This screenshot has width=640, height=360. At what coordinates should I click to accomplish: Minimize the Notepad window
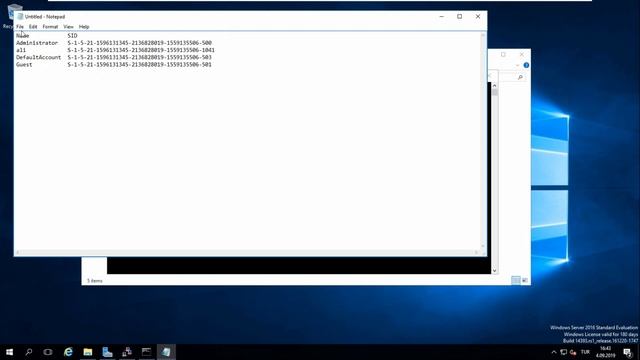tap(442, 16)
